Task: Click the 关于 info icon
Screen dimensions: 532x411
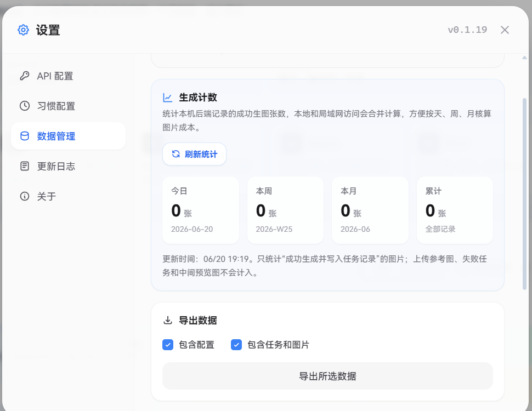Action: click(x=25, y=196)
